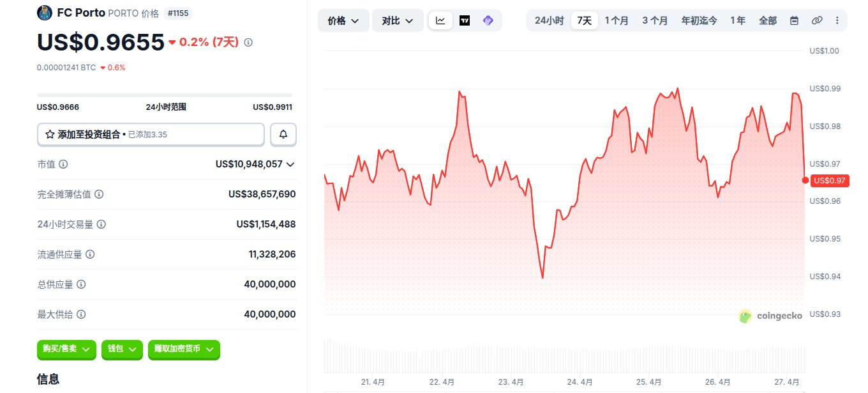
Task: Select the 3个月 time range
Action: [655, 20]
